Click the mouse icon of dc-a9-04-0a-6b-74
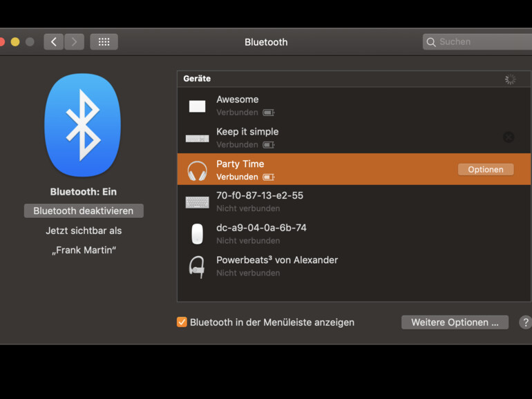The image size is (532, 399). (x=197, y=234)
